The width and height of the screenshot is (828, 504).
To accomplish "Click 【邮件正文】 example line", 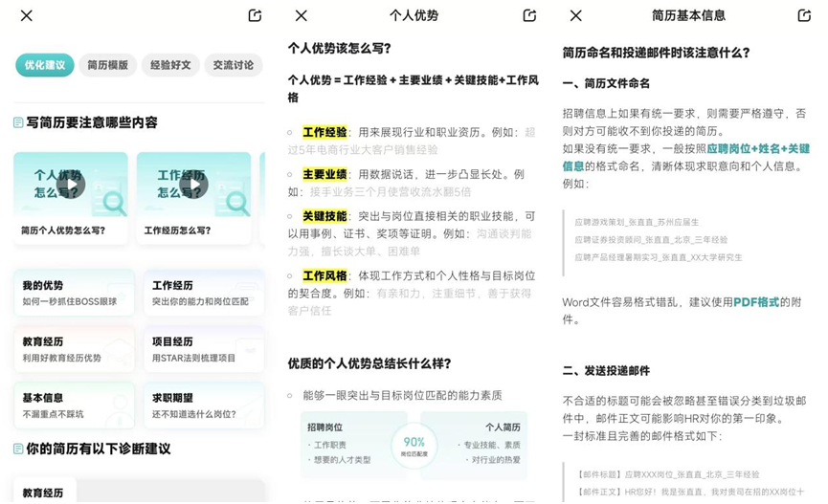I will (x=691, y=492).
